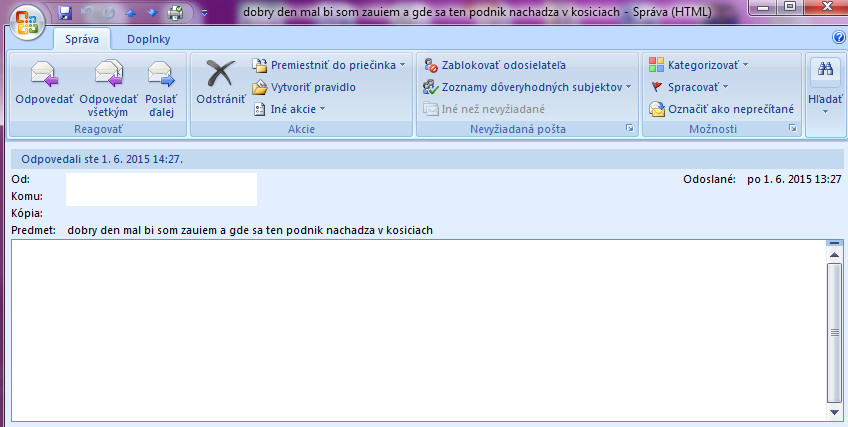Click the Zablokovať odosielateľa person icon
The width and height of the screenshot is (848, 427).
pos(430,65)
